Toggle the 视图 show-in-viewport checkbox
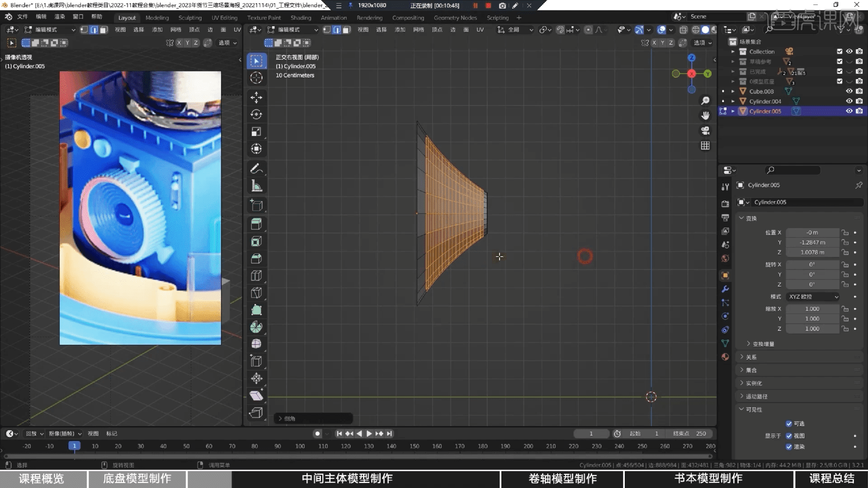 point(789,436)
